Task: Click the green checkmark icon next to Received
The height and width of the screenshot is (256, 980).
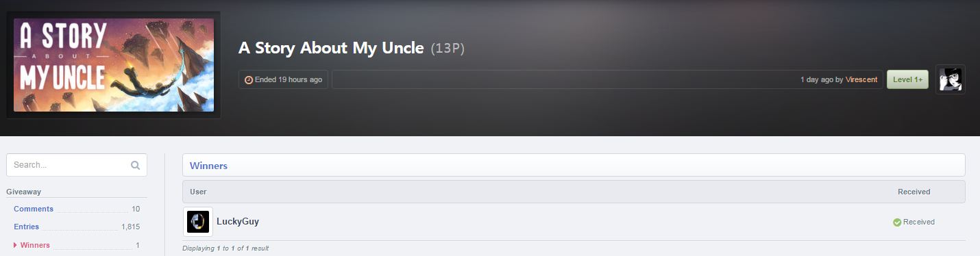Action: pos(897,222)
